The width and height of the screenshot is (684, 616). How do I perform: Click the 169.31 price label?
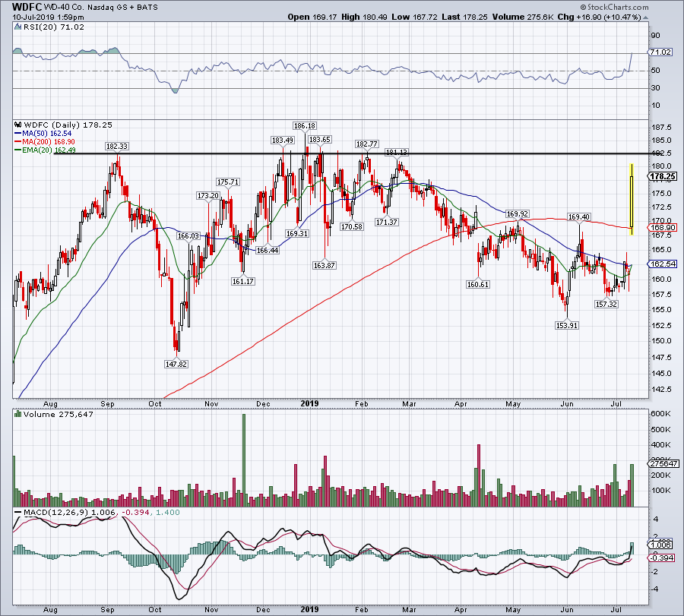(x=297, y=234)
